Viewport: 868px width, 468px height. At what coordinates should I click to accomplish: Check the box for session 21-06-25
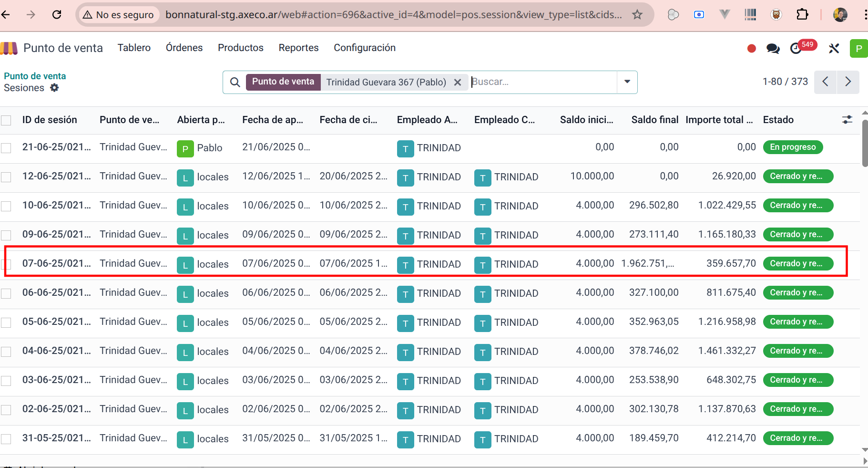pyautogui.click(x=6, y=148)
